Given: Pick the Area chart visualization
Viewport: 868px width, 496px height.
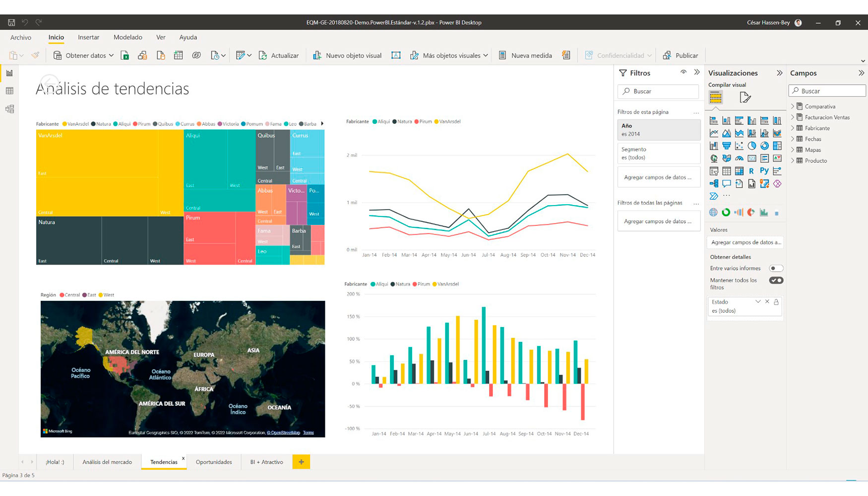Looking at the screenshot, I should [x=727, y=133].
